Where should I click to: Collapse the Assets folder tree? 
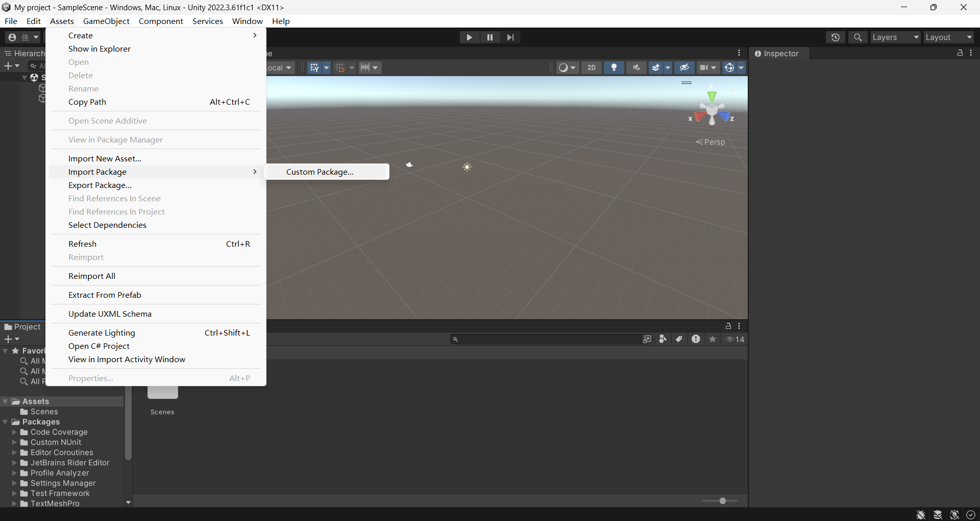(x=6, y=401)
